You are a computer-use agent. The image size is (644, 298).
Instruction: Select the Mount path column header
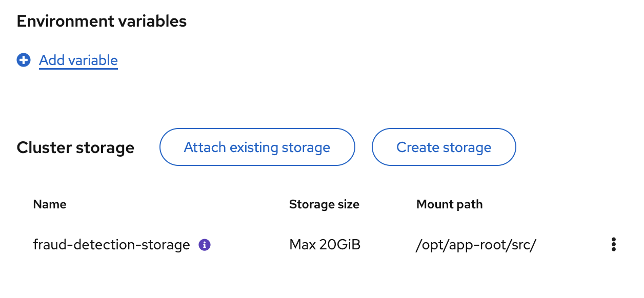pyautogui.click(x=450, y=204)
